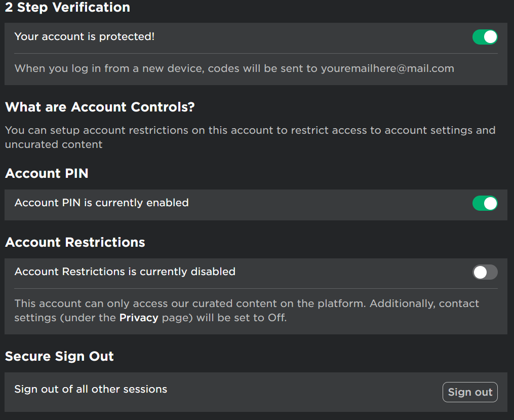This screenshot has width=514, height=420.
Task: Turn off the Account PIN toggle
Action: (485, 203)
